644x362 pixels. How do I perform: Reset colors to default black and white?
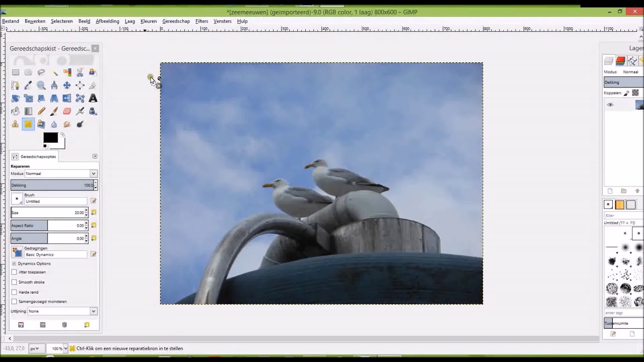(x=45, y=147)
